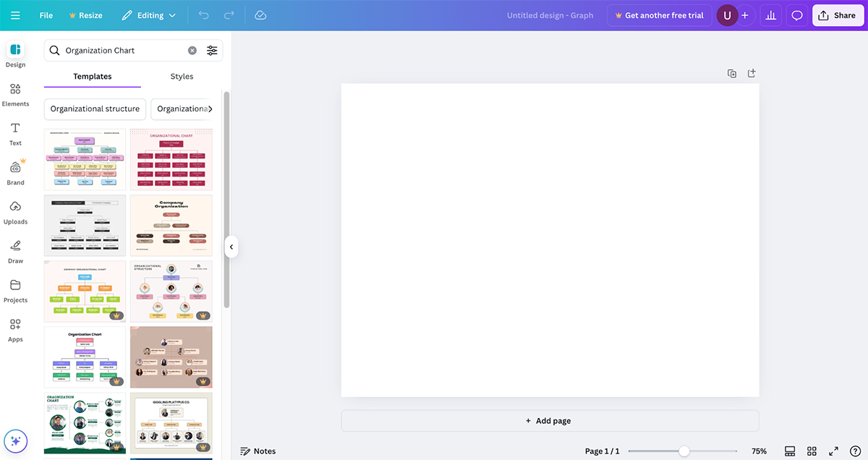Open the File menu
Screen dimensions: 868x460
[46, 15]
